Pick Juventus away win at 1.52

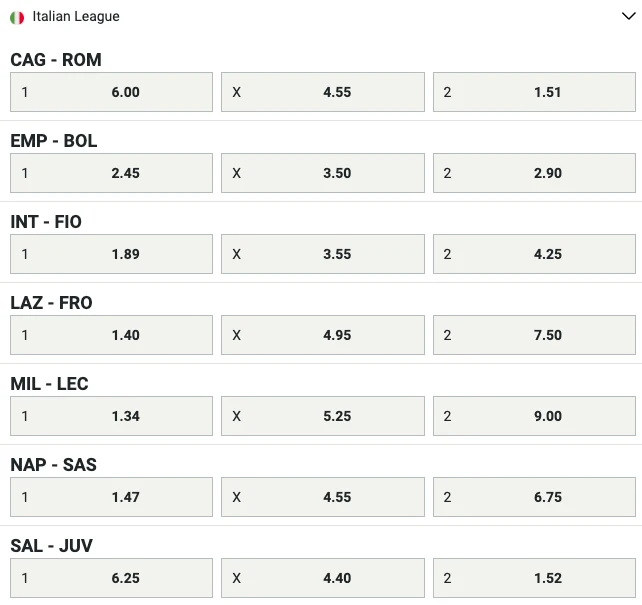click(534, 578)
